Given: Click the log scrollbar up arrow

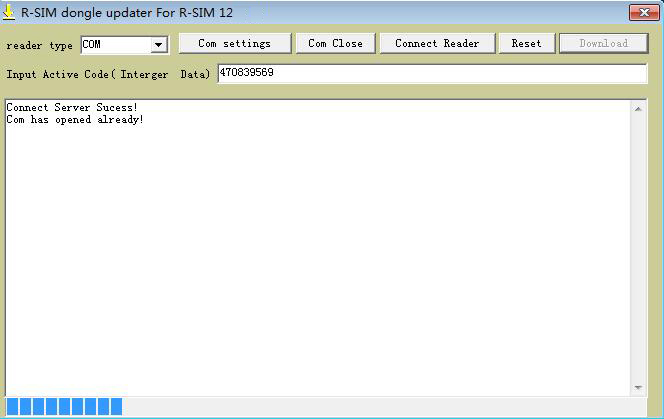Looking at the screenshot, I should coord(638,109).
